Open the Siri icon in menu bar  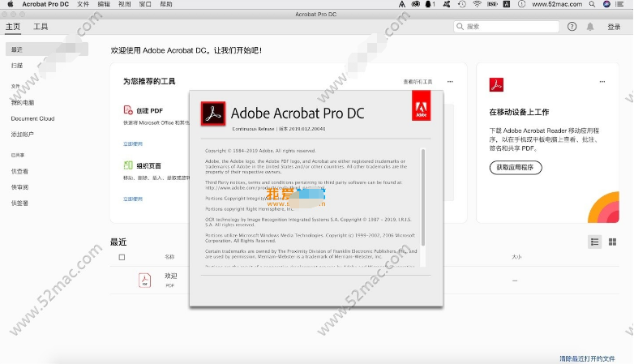click(x=606, y=4)
